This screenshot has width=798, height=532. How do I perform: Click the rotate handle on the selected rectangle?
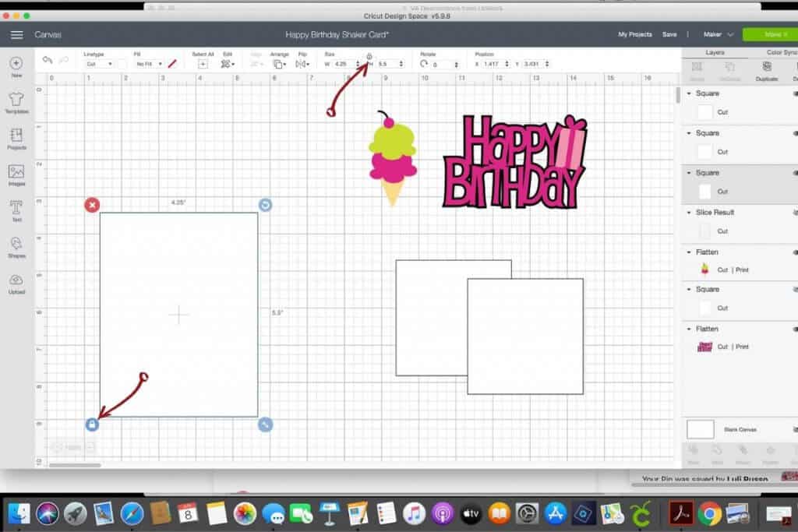pos(265,205)
